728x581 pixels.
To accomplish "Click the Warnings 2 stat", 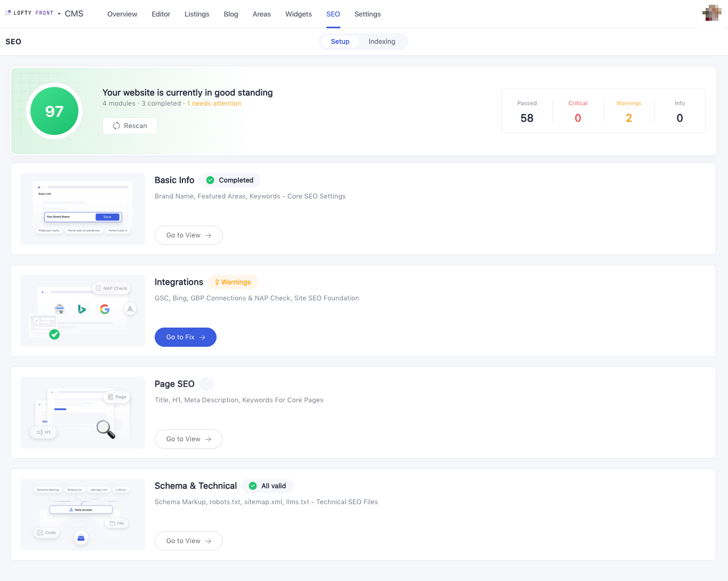I will pyautogui.click(x=629, y=111).
